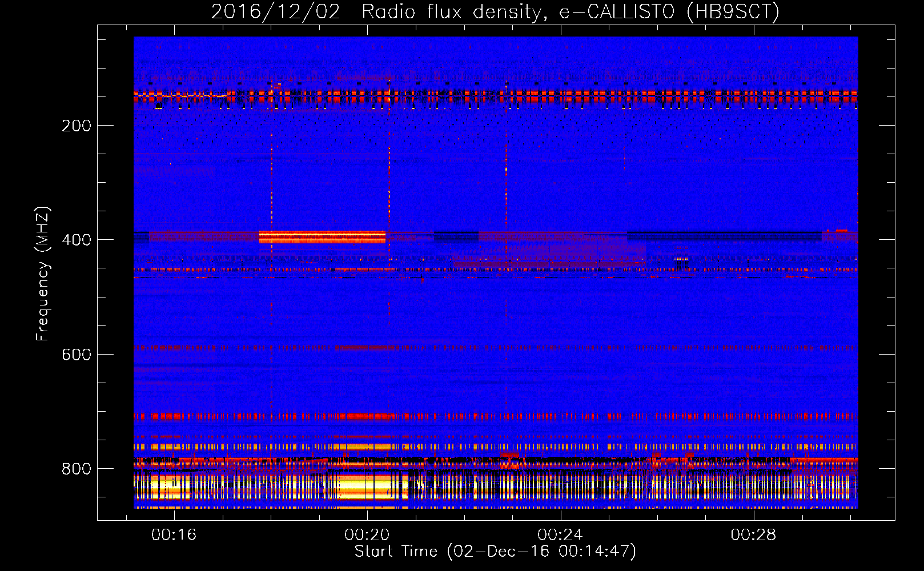Click the plot title "2016/12/02 Radio flux density, e-CALLISTO (HB9SCT)"
This screenshot has height=571, width=924.
(x=495, y=11)
